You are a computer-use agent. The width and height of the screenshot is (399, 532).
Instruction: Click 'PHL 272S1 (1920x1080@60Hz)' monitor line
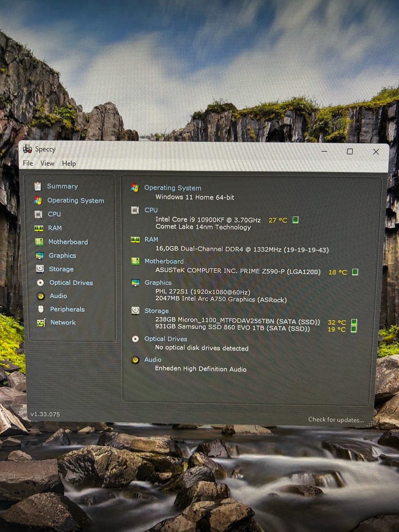click(203, 291)
